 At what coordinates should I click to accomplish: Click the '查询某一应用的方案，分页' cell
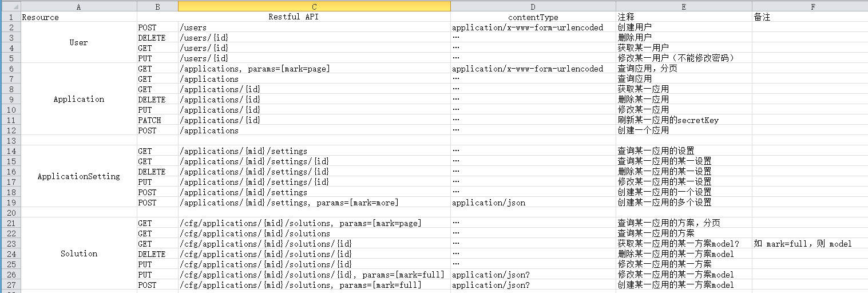tap(684, 223)
